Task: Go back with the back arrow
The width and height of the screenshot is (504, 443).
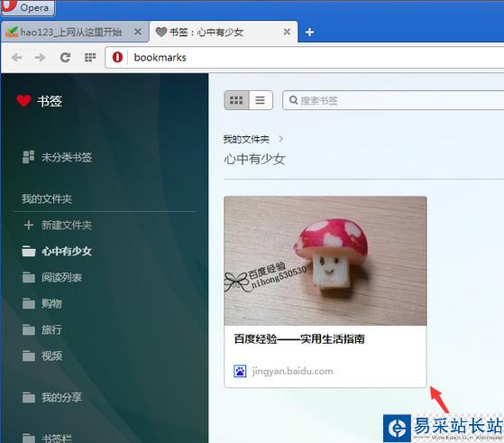Action: click(16, 58)
